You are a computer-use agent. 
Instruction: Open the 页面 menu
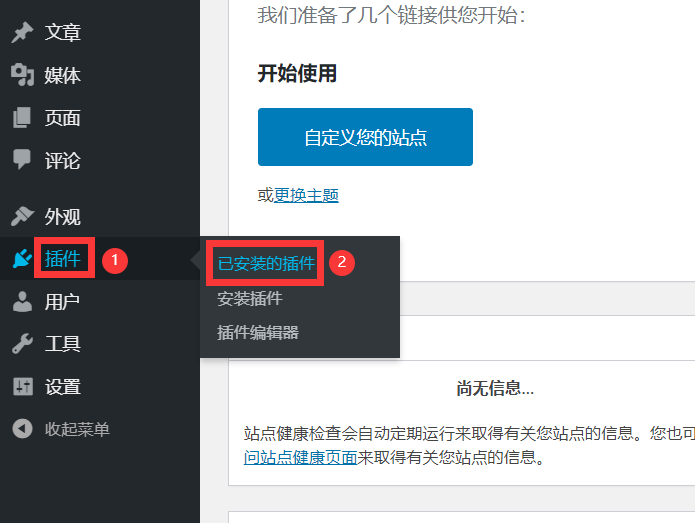tap(62, 117)
